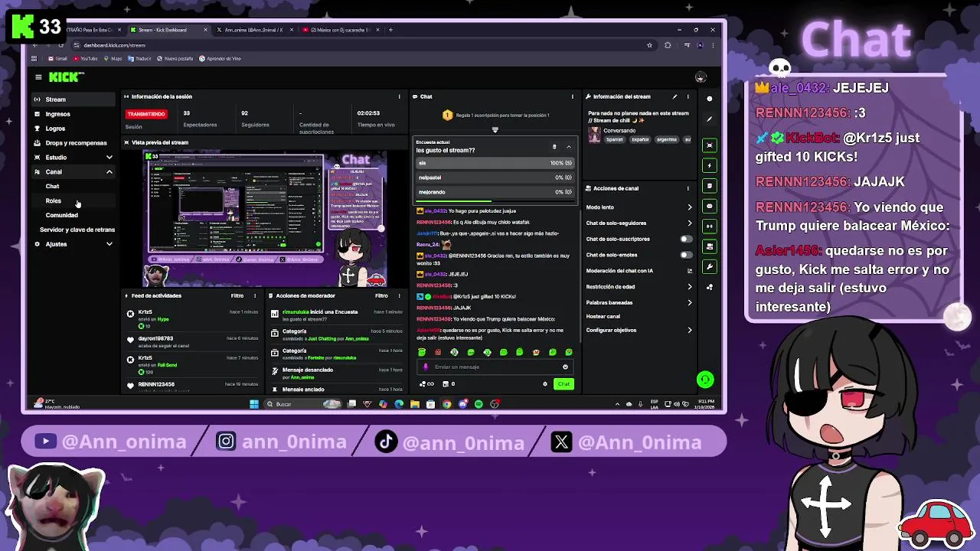Click the emoji picker in message box
Viewport: 980px width, 551px height.
pyautogui.click(x=565, y=367)
